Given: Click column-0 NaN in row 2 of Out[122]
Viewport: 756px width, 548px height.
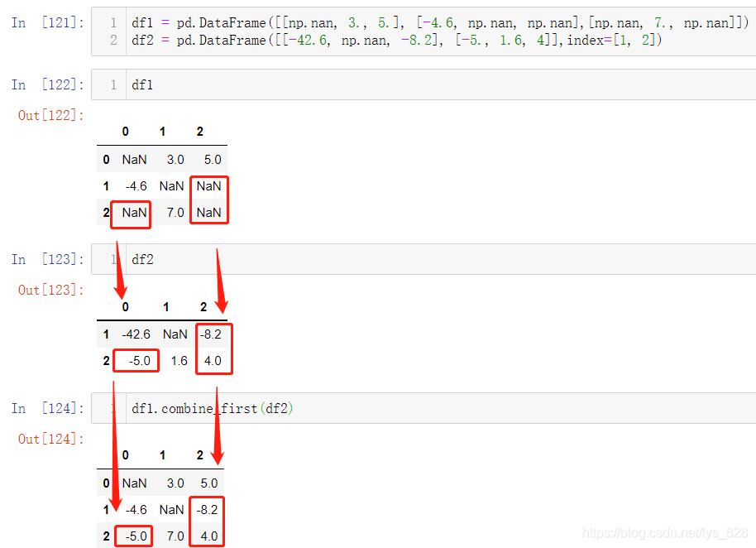Looking at the screenshot, I should click(135, 213).
